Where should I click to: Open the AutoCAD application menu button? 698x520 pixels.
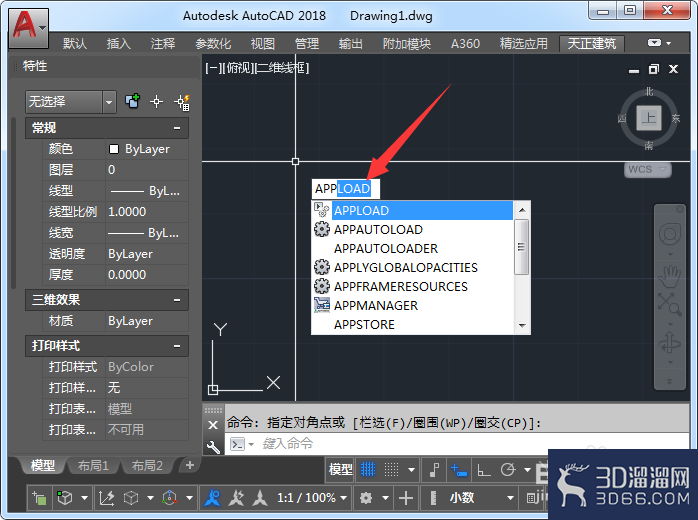click(28, 28)
